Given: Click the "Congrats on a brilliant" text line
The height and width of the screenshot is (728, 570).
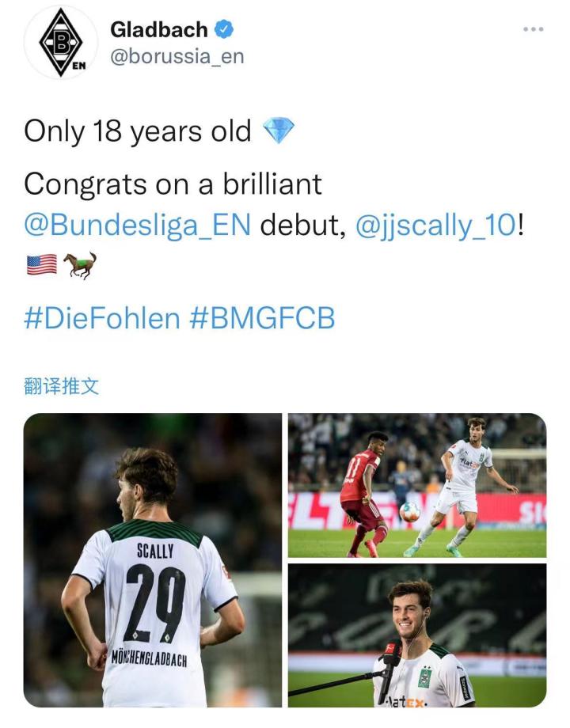Looking at the screenshot, I should tap(173, 184).
